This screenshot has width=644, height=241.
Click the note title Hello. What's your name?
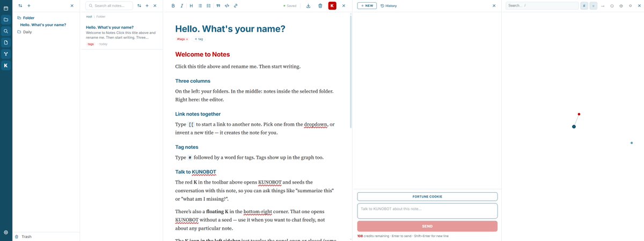230,28
